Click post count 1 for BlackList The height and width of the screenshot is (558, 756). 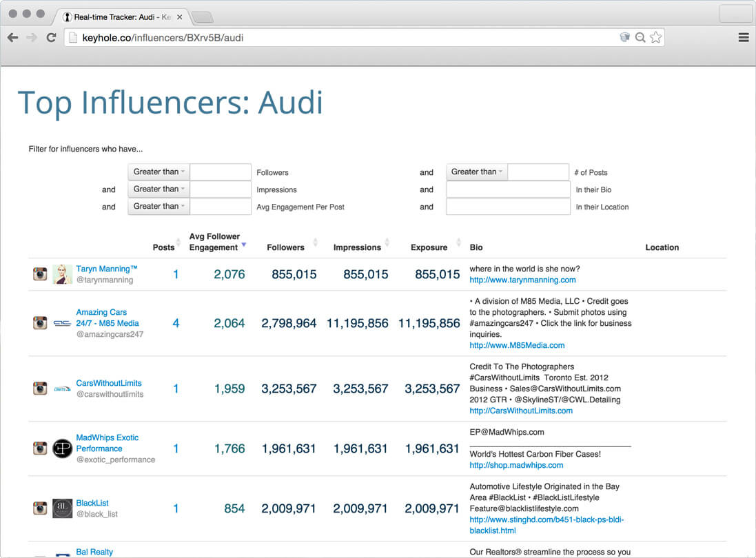tap(176, 509)
